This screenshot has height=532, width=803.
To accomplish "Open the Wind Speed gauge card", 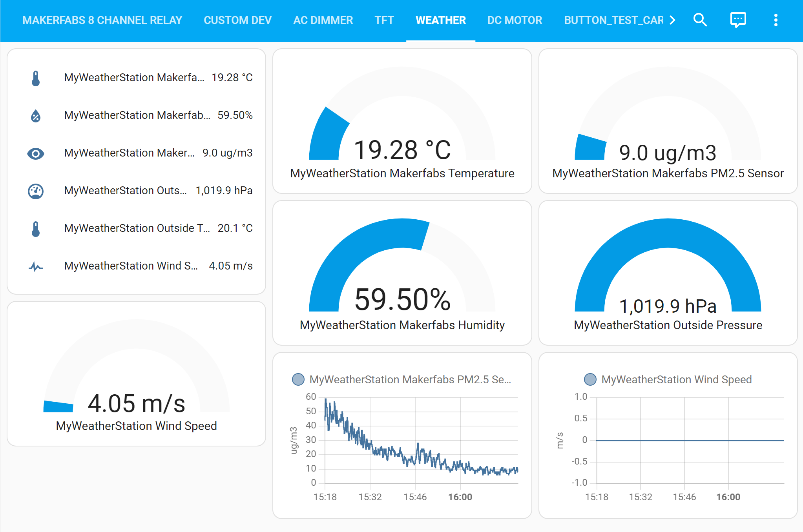I will 137,374.
